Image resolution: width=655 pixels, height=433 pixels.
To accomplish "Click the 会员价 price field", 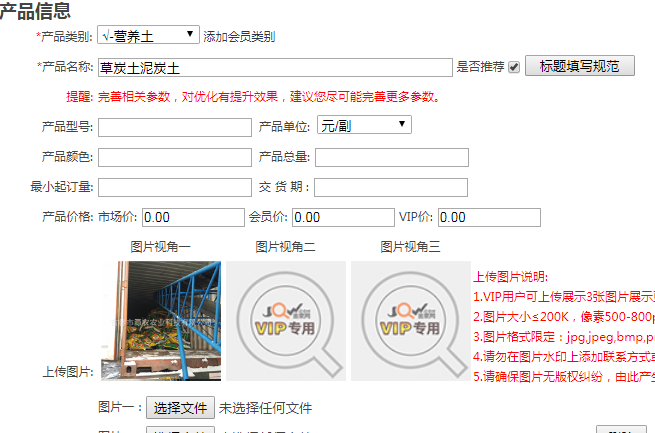I will pyautogui.click(x=343, y=218).
